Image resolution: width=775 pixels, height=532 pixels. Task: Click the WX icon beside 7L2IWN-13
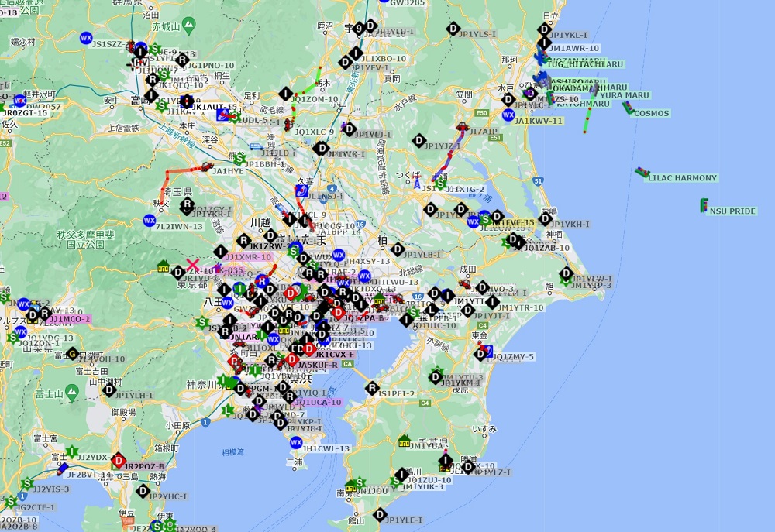click(150, 220)
